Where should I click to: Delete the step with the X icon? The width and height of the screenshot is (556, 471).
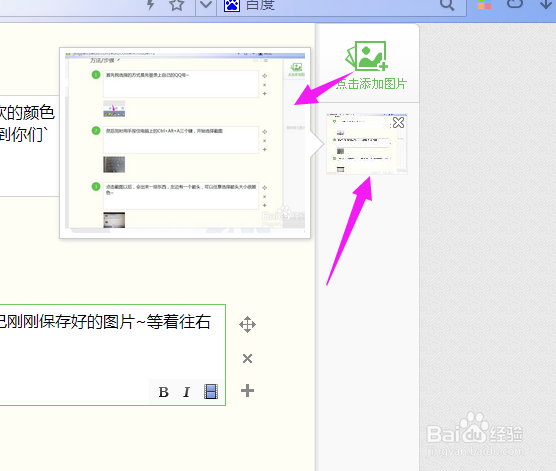click(247, 358)
